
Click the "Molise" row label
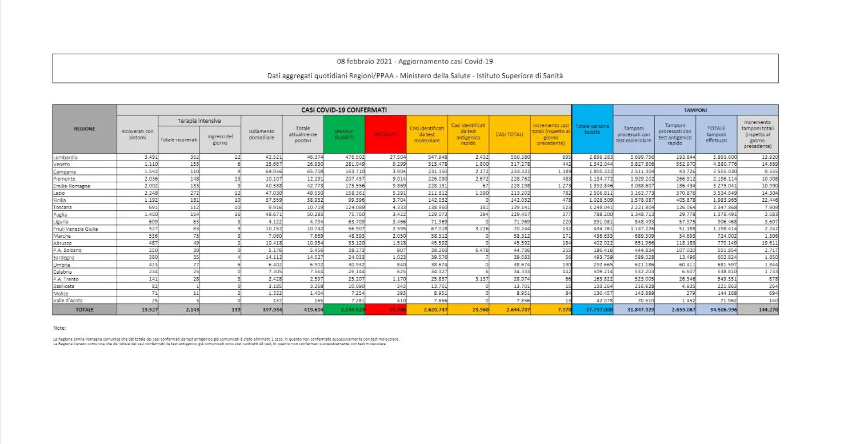pyautogui.click(x=85, y=294)
